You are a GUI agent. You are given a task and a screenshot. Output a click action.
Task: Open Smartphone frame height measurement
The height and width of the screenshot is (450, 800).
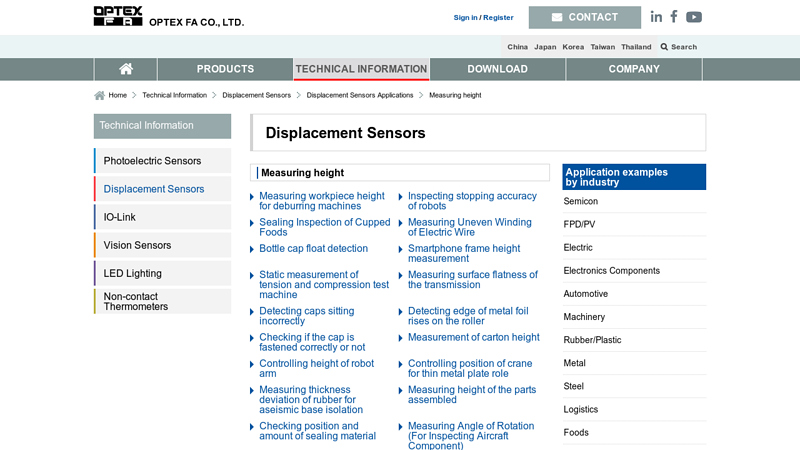click(x=464, y=254)
